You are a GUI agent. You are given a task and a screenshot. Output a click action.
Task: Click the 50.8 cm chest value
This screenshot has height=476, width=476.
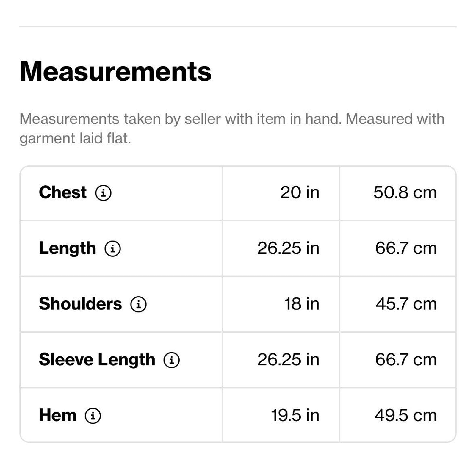(405, 192)
